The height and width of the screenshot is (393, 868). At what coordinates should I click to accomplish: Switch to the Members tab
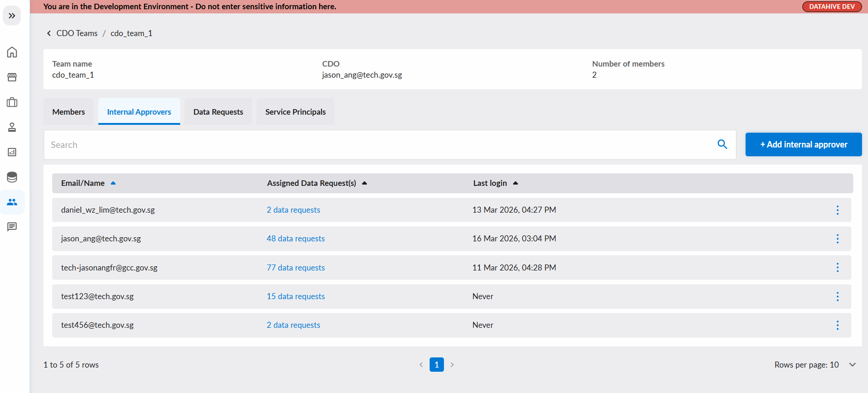(68, 112)
